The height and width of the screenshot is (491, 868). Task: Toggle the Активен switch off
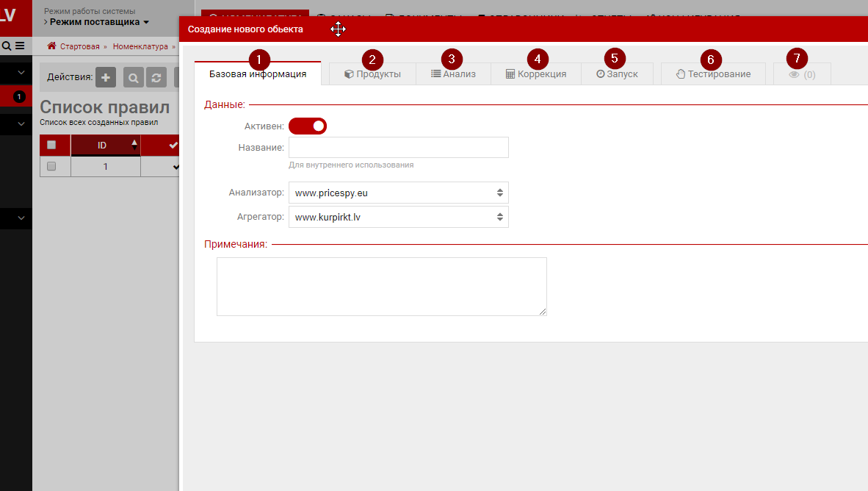tap(307, 126)
